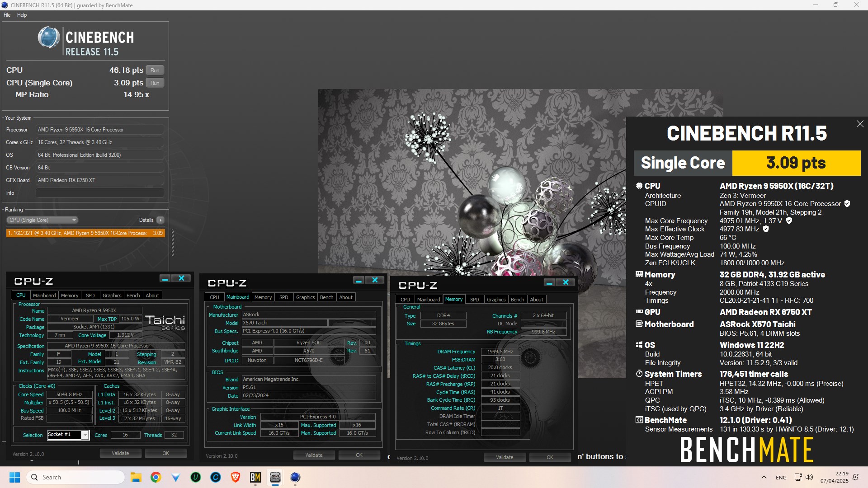Close the Memory CPU-Z window

coord(566,283)
